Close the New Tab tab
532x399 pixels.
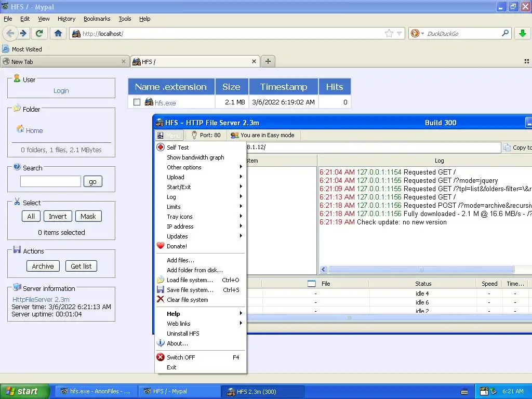124,61
